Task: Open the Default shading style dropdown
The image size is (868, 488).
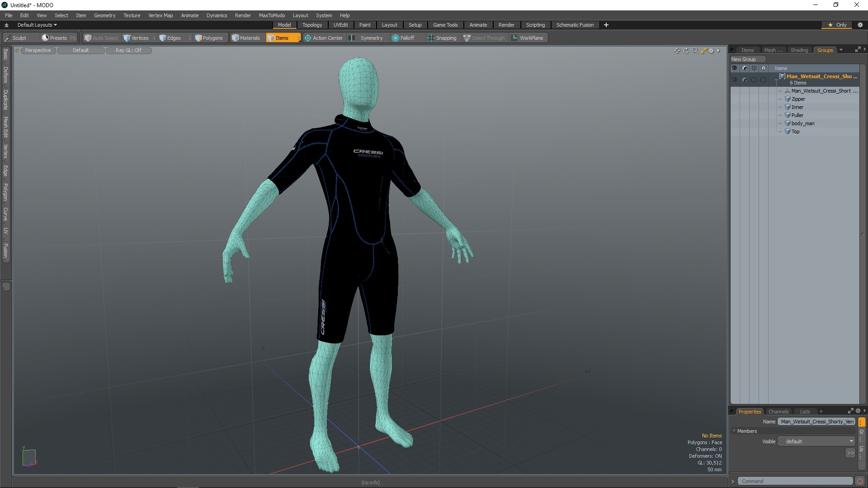Action: [x=81, y=51]
